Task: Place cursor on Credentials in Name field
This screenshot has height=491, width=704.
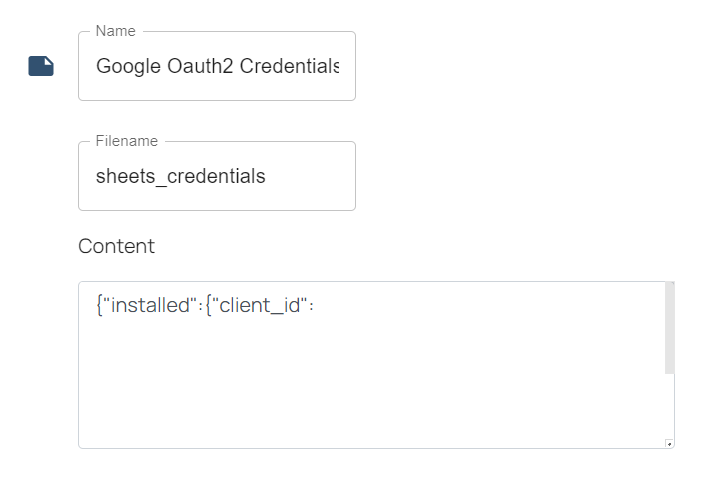Action: point(289,66)
